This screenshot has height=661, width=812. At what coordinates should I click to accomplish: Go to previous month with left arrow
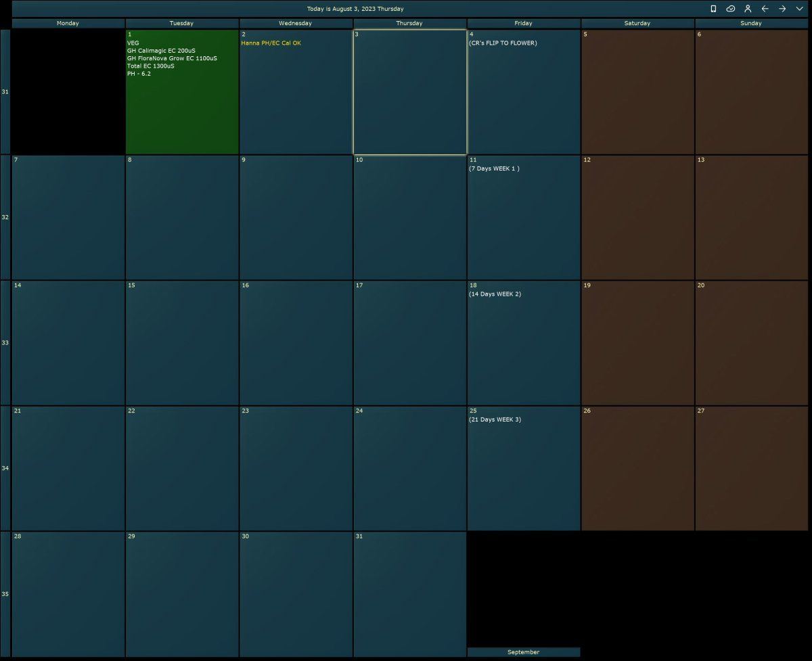765,9
